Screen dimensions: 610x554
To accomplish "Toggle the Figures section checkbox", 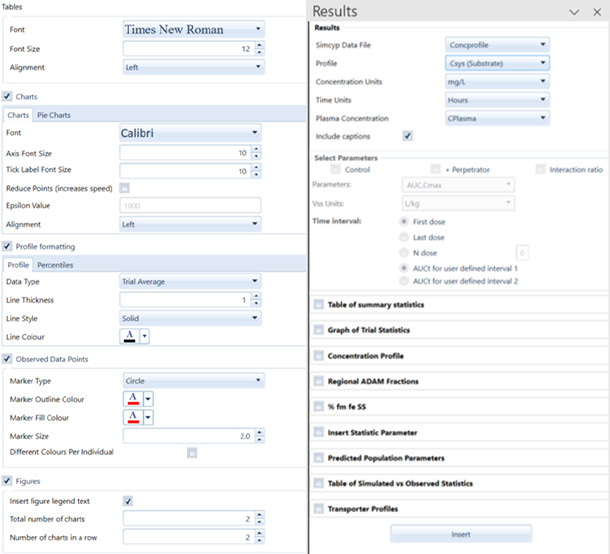I will [7, 481].
